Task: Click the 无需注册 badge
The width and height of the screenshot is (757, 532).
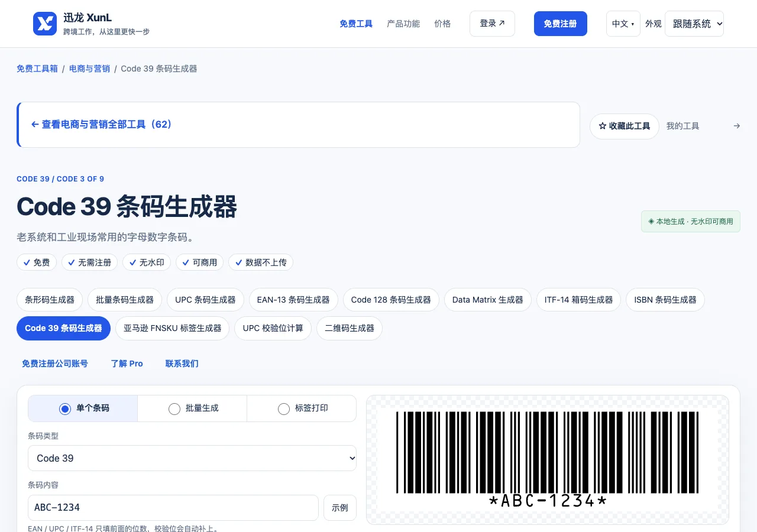Action: [89, 262]
